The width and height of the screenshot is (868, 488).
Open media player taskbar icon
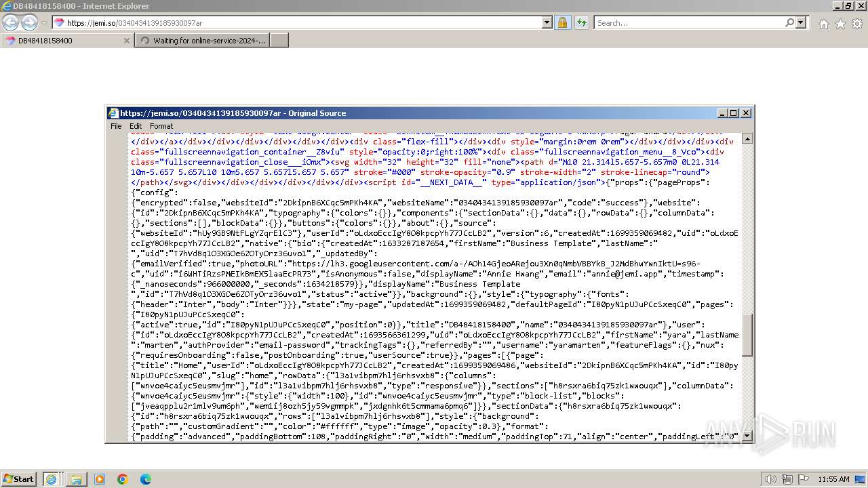click(x=100, y=479)
